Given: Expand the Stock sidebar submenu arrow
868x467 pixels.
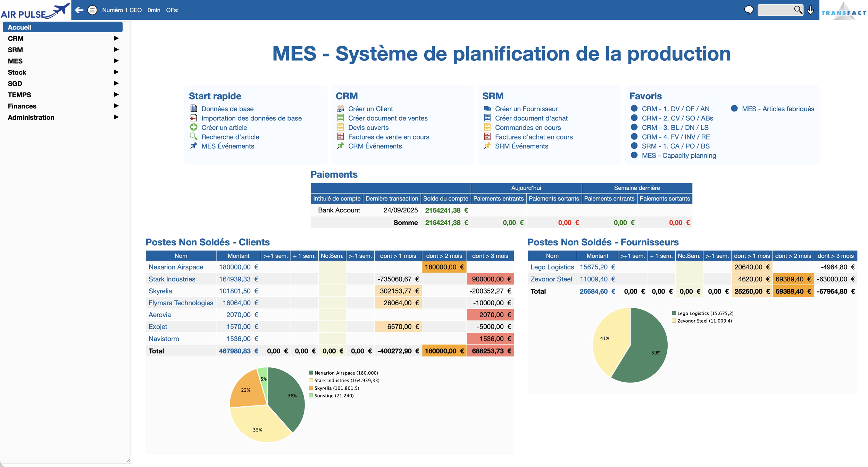Looking at the screenshot, I should 116,72.
